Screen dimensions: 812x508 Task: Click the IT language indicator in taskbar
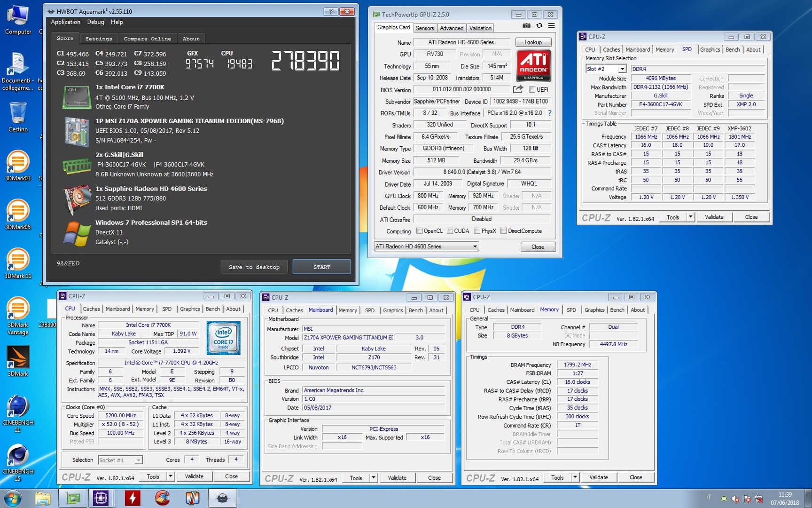[709, 497]
